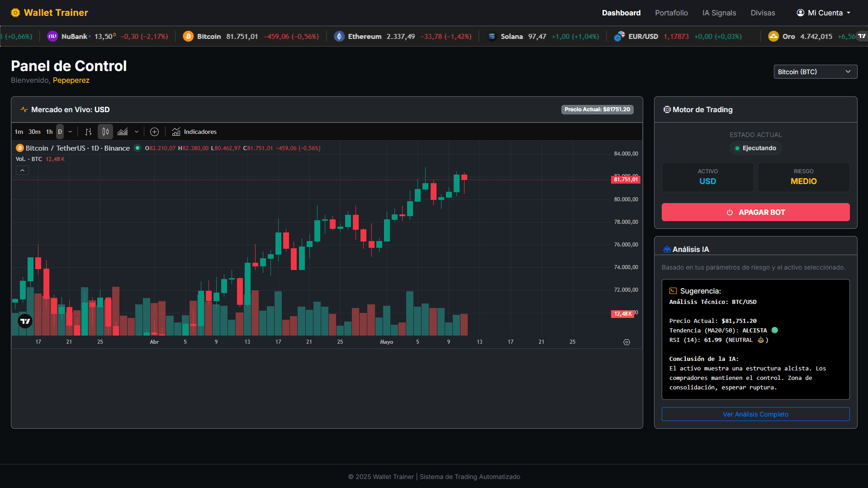
Task: Expand the timeframe dropdown arrow
Action: [x=70, y=132]
